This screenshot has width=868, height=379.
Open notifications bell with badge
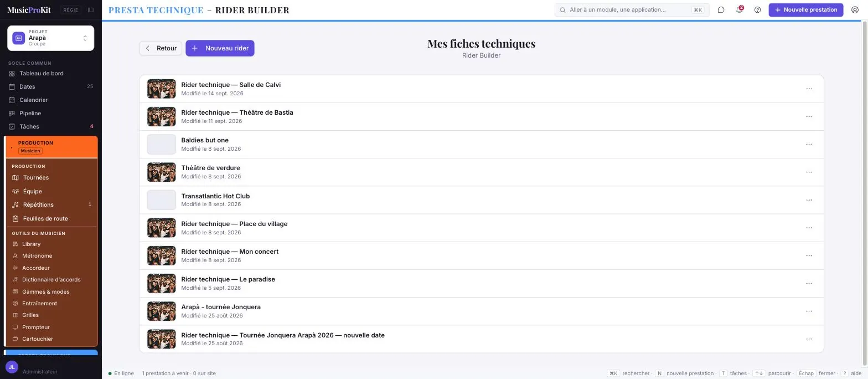coord(740,10)
